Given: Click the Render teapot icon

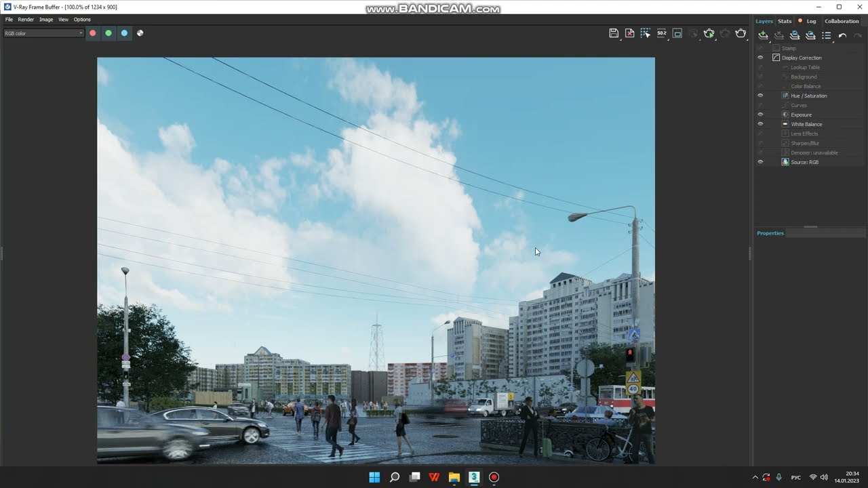Looking at the screenshot, I should (x=741, y=33).
